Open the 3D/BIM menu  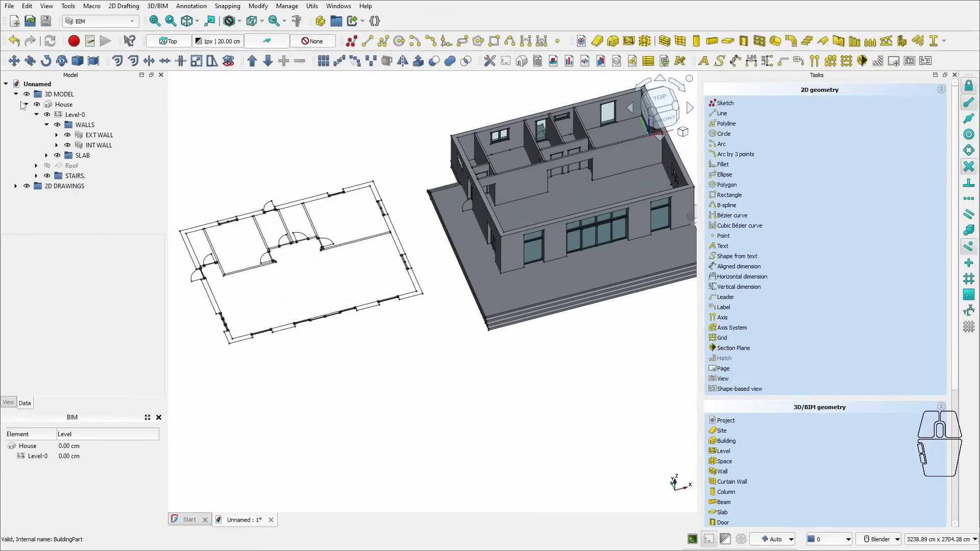[157, 6]
